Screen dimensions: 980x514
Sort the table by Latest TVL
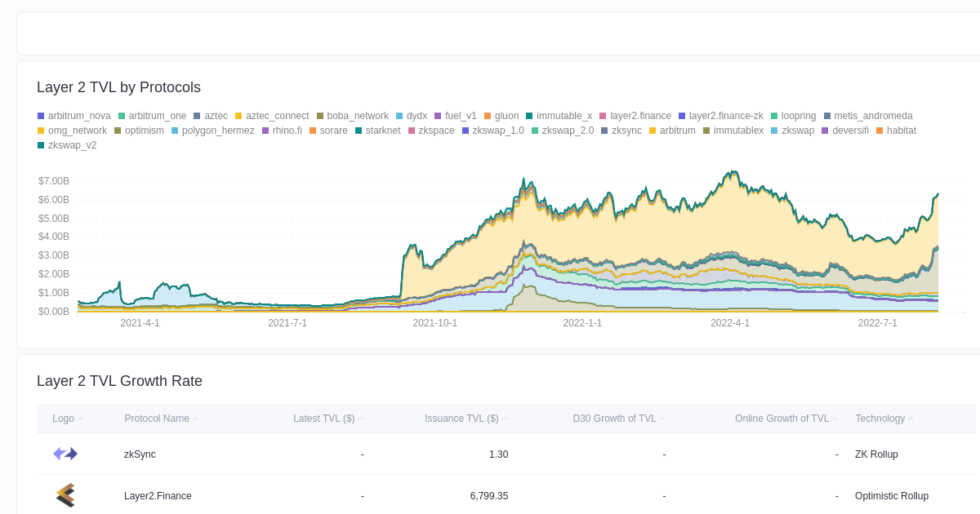(324, 419)
